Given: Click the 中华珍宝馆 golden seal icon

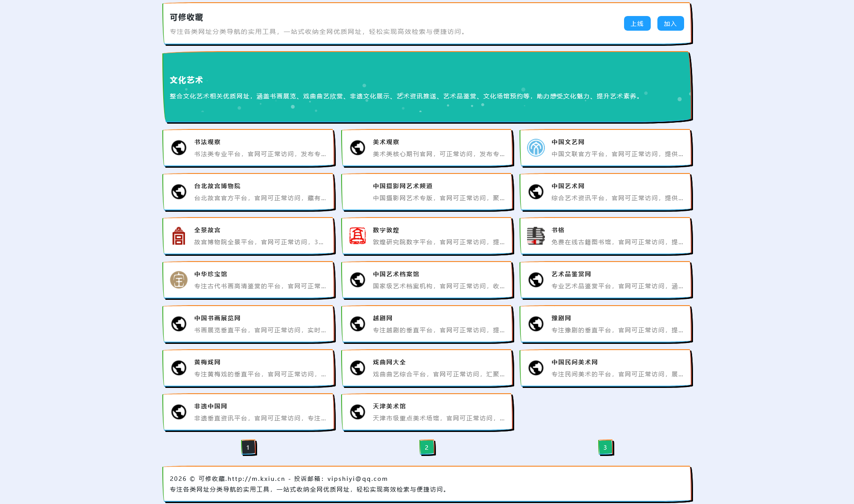Looking at the screenshot, I should coord(178,280).
